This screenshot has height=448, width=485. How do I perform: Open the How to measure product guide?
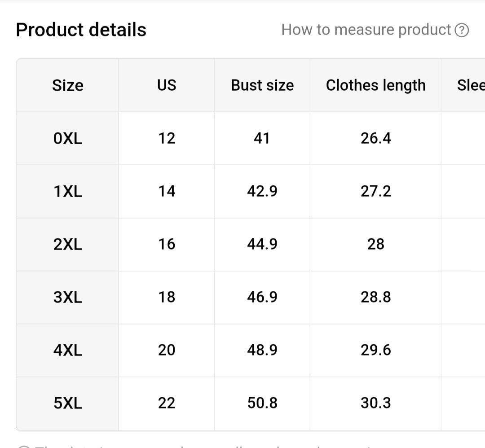coord(366,30)
